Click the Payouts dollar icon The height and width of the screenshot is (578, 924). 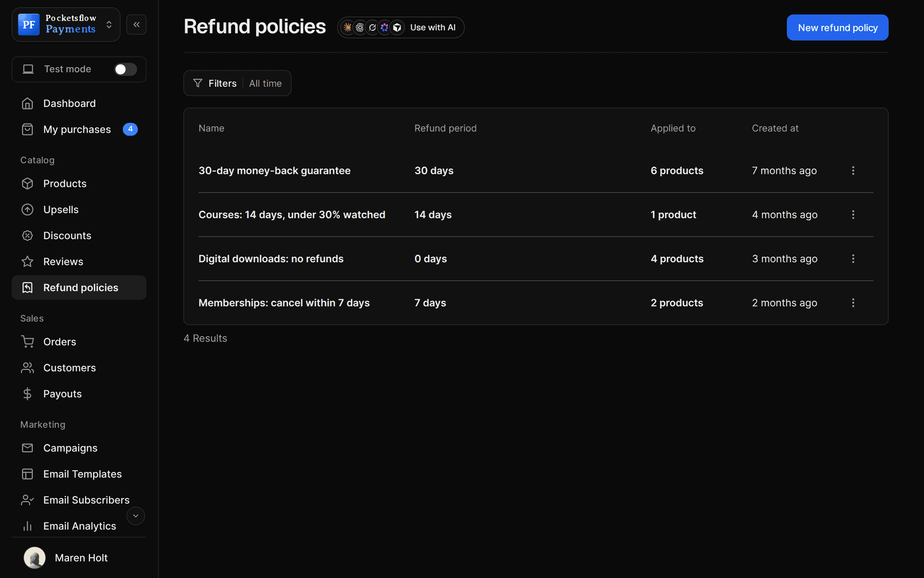28,394
